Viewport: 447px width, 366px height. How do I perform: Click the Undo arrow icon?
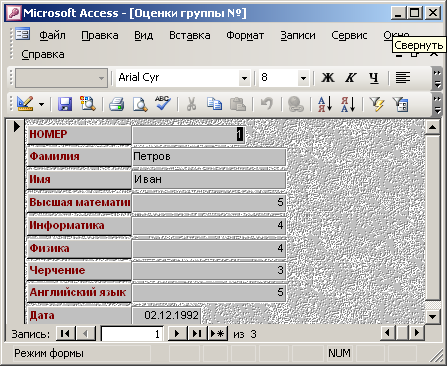pos(267,104)
